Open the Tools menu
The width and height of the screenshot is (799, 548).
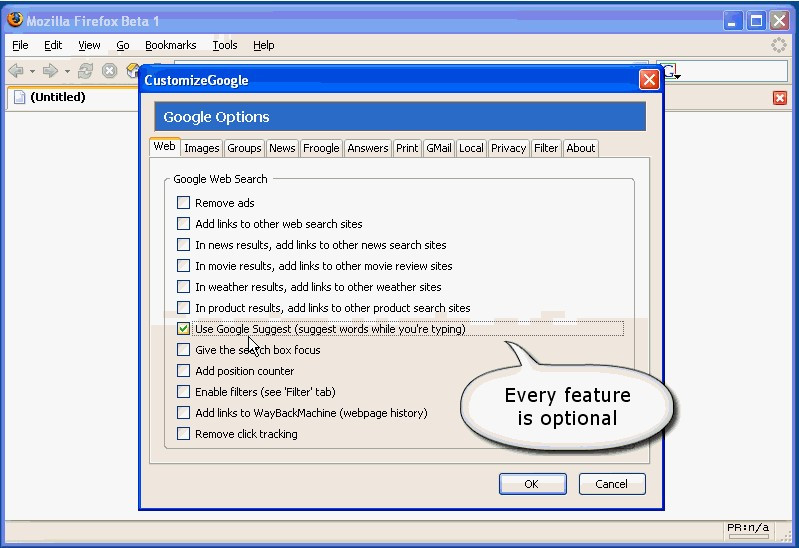[225, 45]
